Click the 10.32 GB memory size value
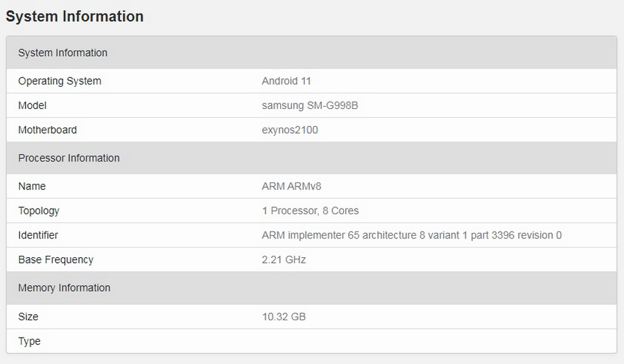The image size is (624, 364). (284, 317)
